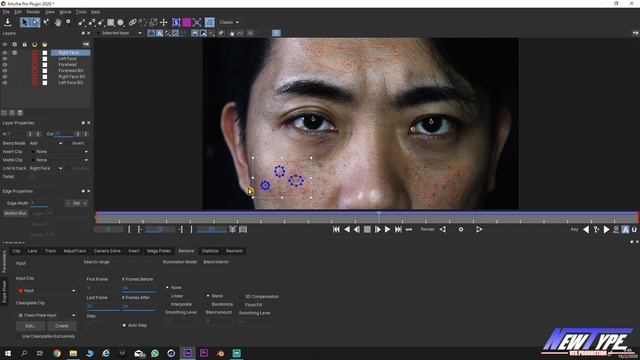Click the Motion Blur button

[15, 213]
